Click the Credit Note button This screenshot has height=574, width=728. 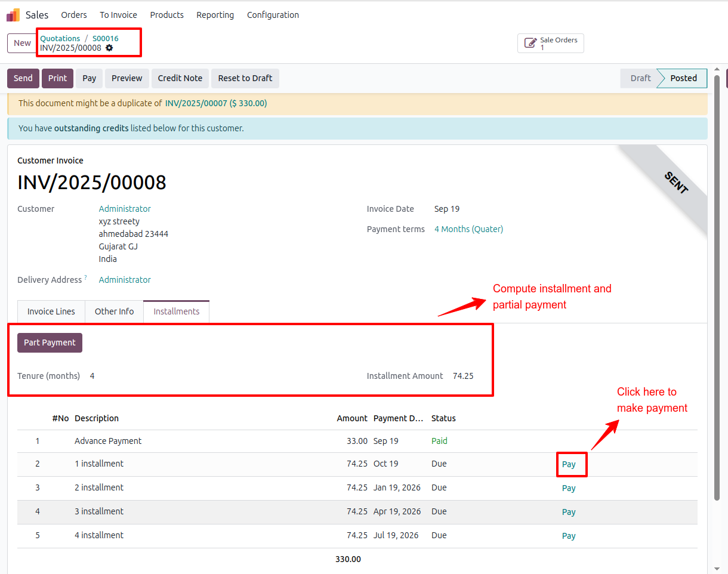pos(180,78)
